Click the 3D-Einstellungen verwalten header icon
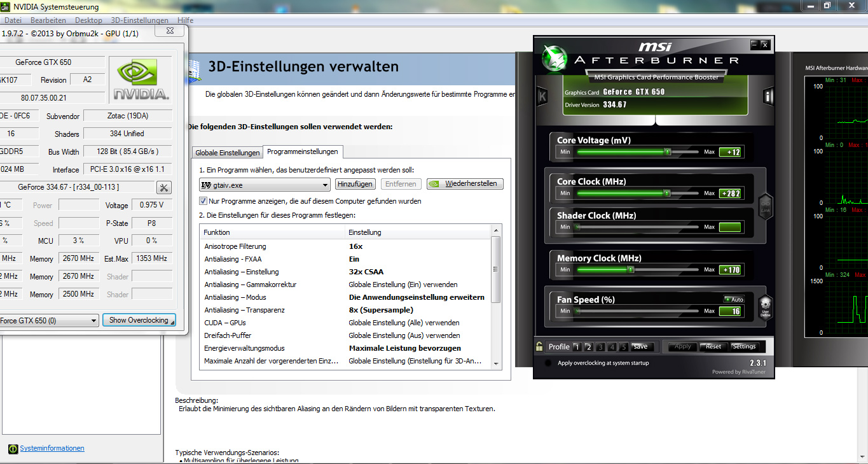The height and width of the screenshot is (464, 868). click(195, 70)
